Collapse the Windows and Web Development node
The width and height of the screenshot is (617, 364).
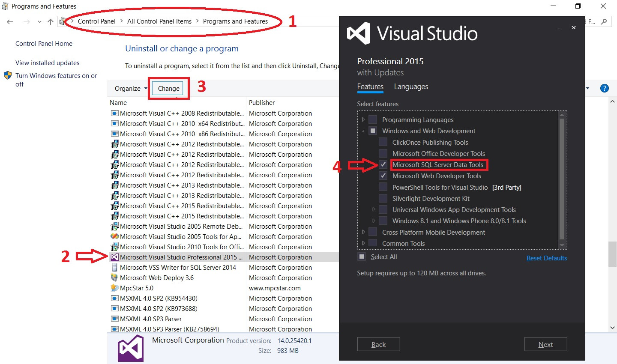363,131
